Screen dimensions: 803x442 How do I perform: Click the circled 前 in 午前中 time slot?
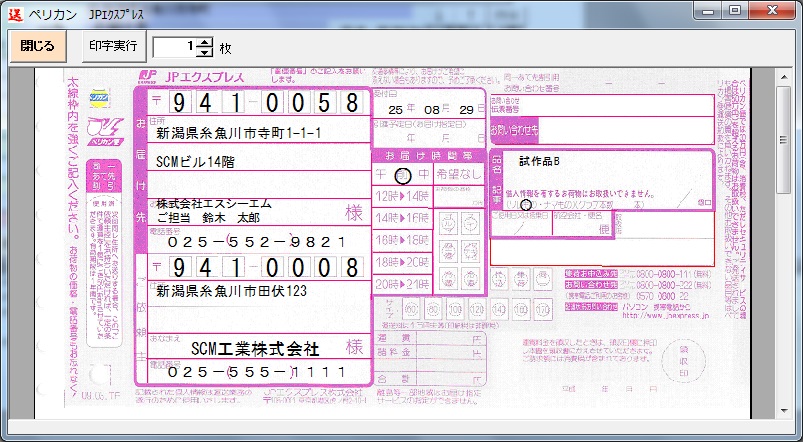coord(403,176)
